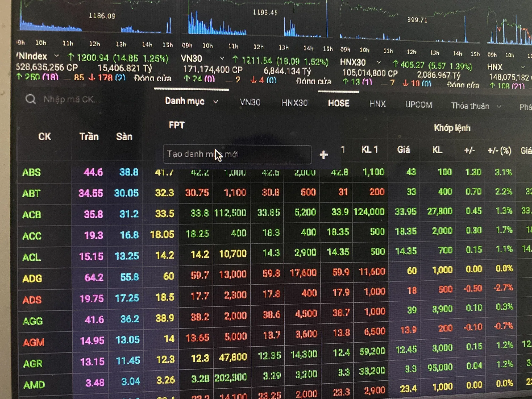Click the plus icon to add watchlist
Screen dimensions: 532x399
[323, 155]
